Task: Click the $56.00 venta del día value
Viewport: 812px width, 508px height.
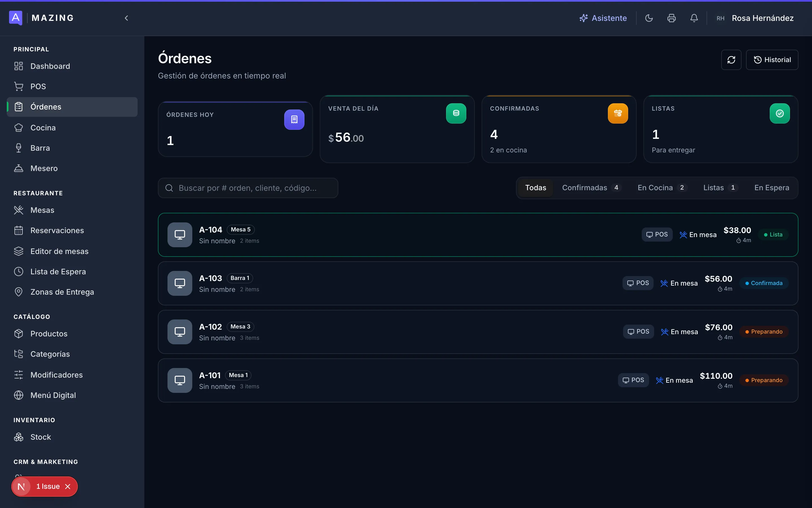Action: (x=346, y=138)
